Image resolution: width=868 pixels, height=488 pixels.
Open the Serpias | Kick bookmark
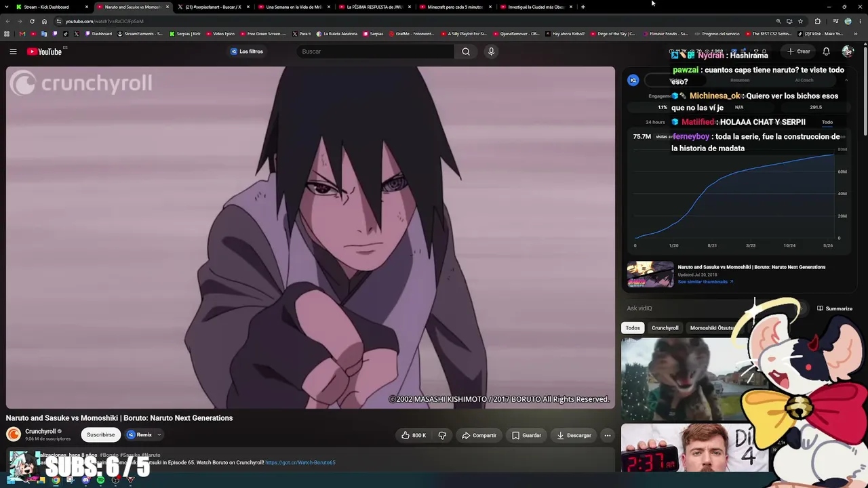(185, 34)
